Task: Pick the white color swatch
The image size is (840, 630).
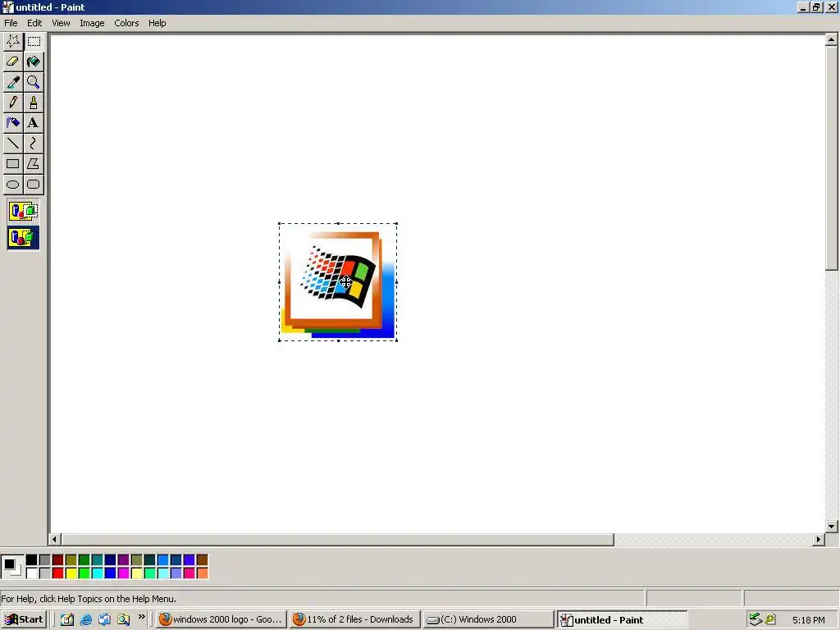Action: (32, 573)
